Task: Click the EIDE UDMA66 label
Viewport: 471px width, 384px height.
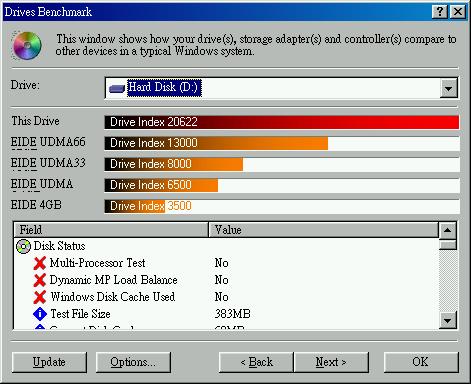Action: pos(48,142)
